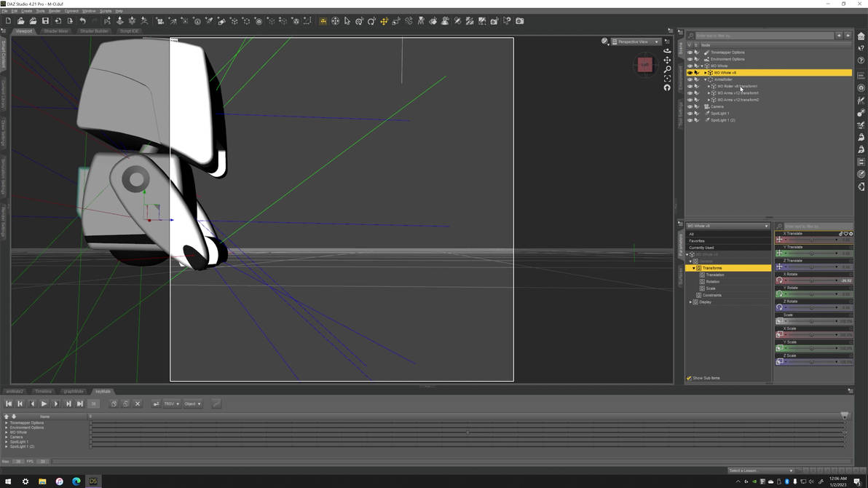Open the MO Whole v8 parameters node dropdown
This screenshot has height=488, width=868.
coord(727,226)
